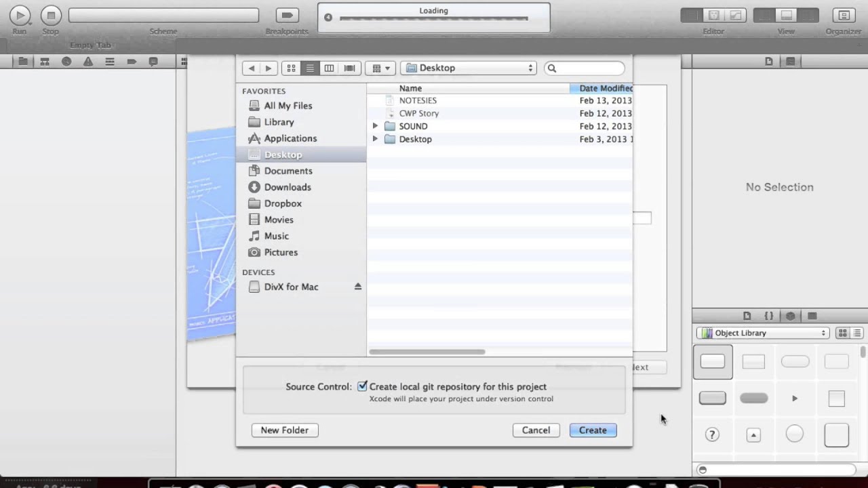Toggle the Navigator pane view button
The height and width of the screenshot is (488, 868).
tap(764, 15)
